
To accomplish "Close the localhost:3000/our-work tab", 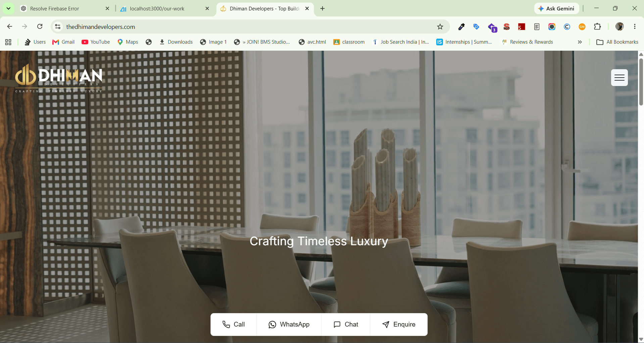I will pyautogui.click(x=207, y=9).
